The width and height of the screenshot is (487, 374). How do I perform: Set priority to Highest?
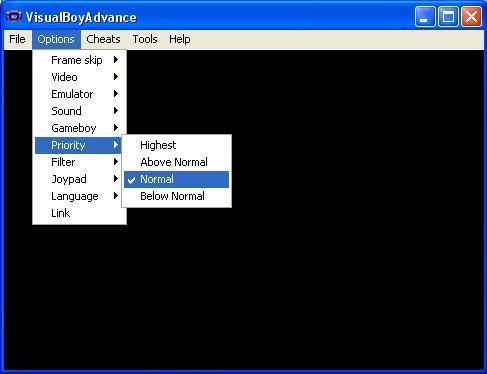(176, 145)
